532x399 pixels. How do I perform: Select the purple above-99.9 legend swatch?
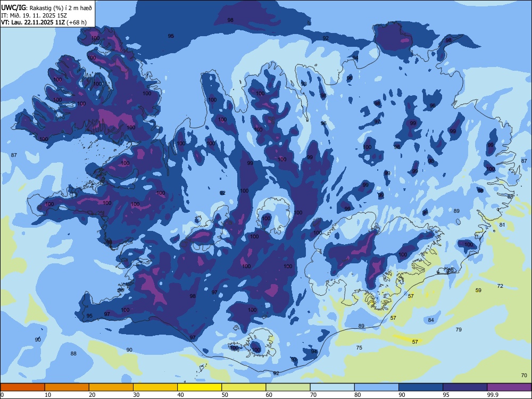tap(509, 387)
